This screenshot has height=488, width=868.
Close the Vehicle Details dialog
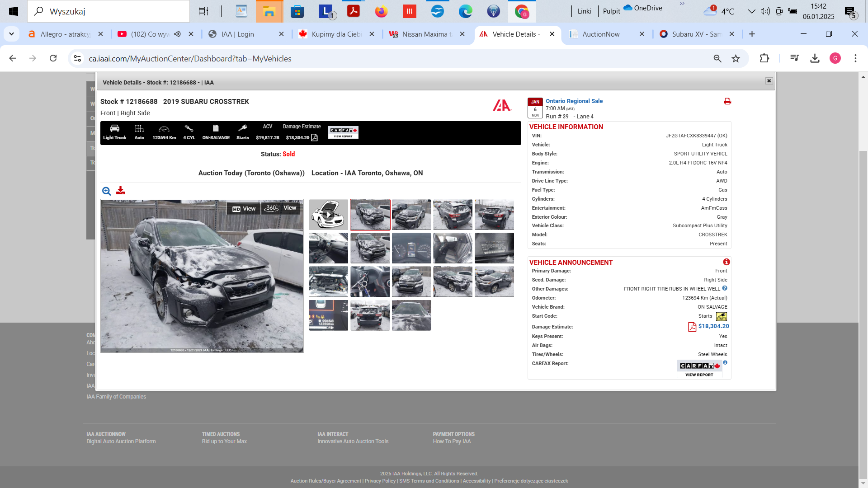click(x=769, y=81)
